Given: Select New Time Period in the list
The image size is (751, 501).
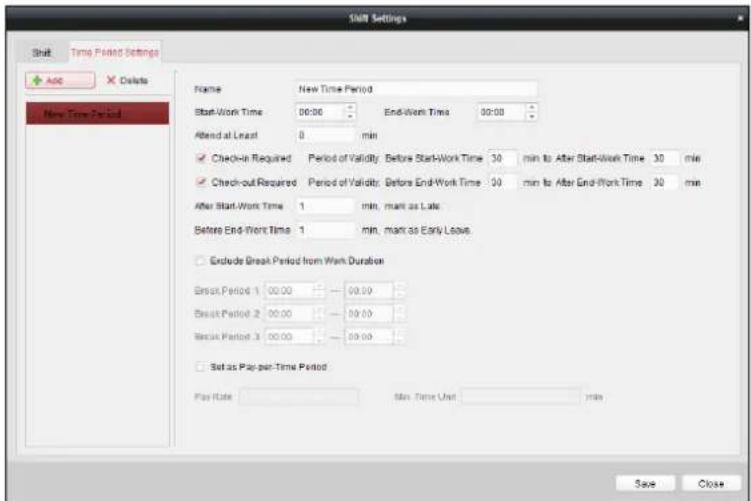Looking at the screenshot, I should point(97,114).
